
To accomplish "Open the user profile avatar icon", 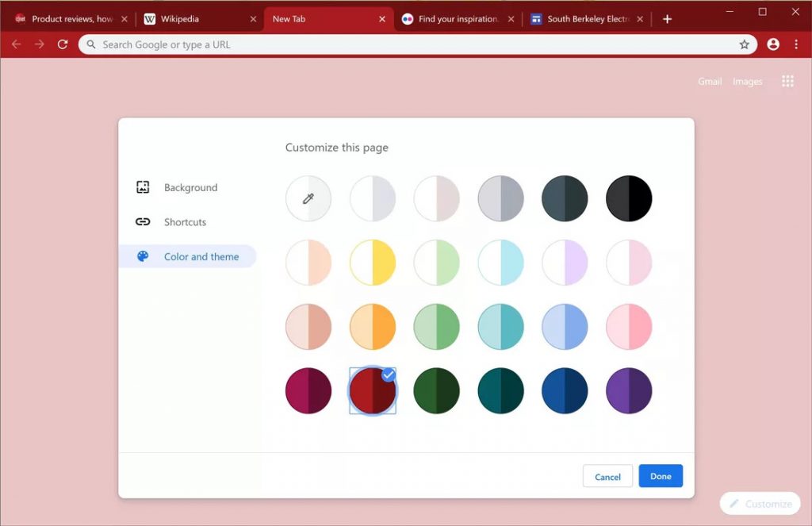I will pyautogui.click(x=773, y=45).
